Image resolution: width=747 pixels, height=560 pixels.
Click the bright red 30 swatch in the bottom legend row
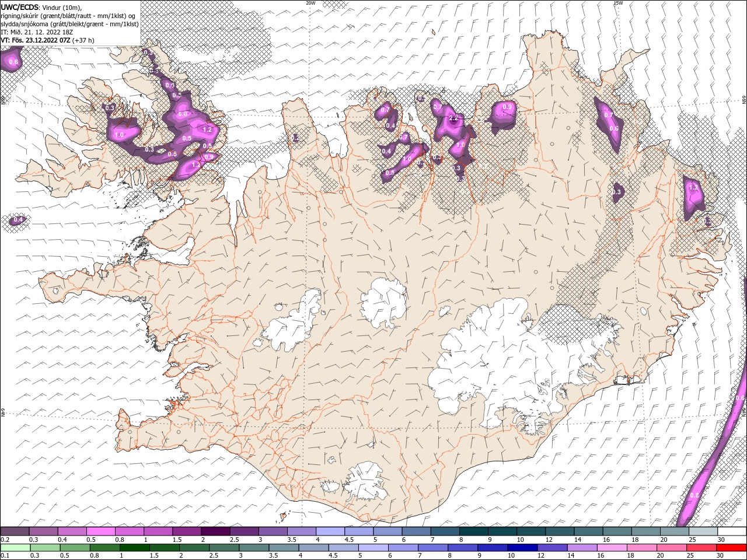730,547
